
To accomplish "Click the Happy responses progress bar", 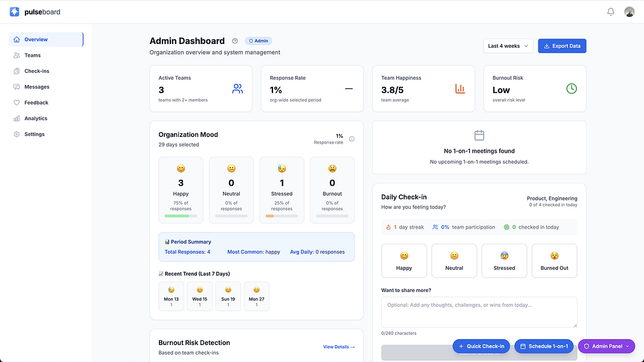I will [181, 216].
